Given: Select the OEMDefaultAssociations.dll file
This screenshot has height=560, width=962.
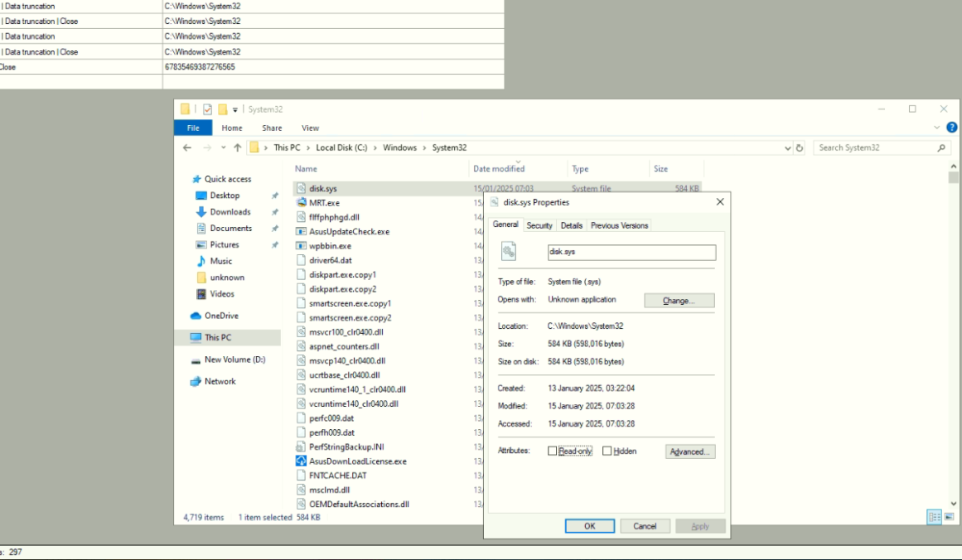Looking at the screenshot, I should pos(359,504).
